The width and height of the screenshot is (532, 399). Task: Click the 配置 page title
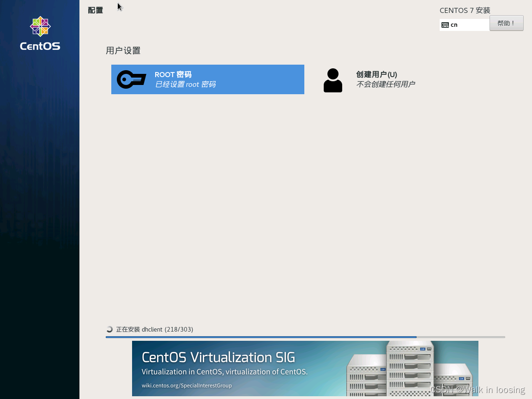click(95, 10)
